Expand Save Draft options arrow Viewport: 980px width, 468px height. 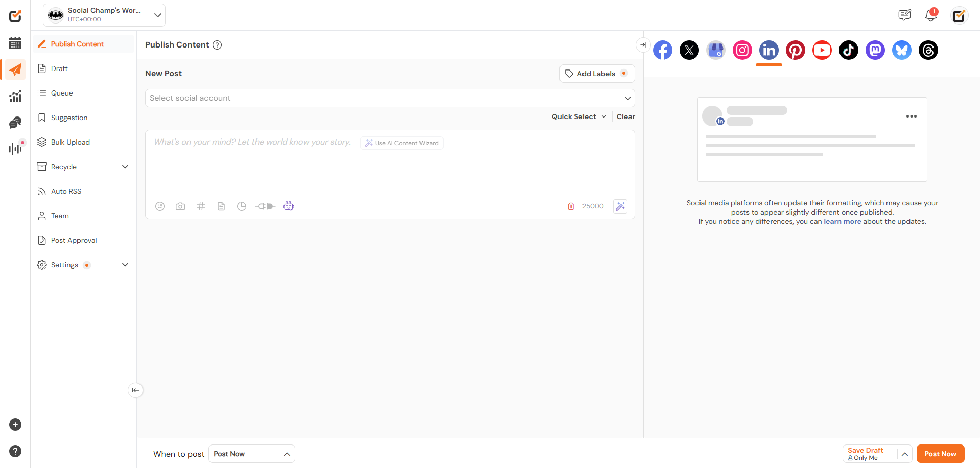point(904,454)
